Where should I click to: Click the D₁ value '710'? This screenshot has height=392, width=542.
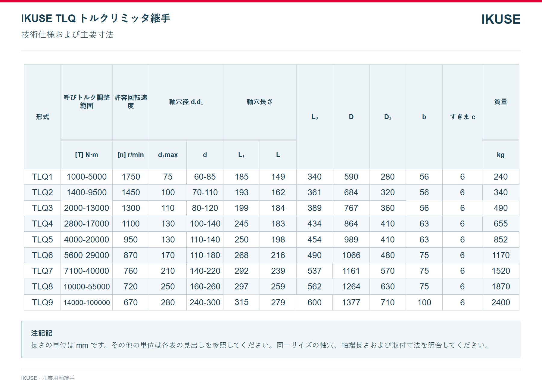pyautogui.click(x=388, y=302)
